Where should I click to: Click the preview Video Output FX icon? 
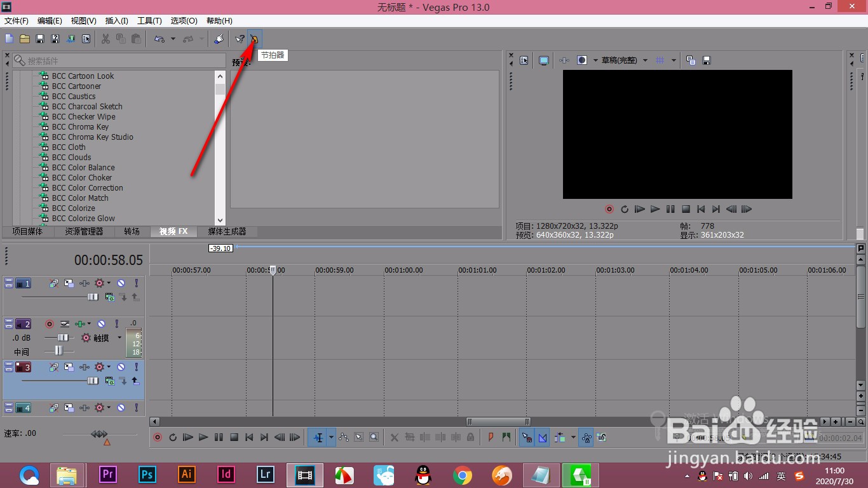(564, 60)
